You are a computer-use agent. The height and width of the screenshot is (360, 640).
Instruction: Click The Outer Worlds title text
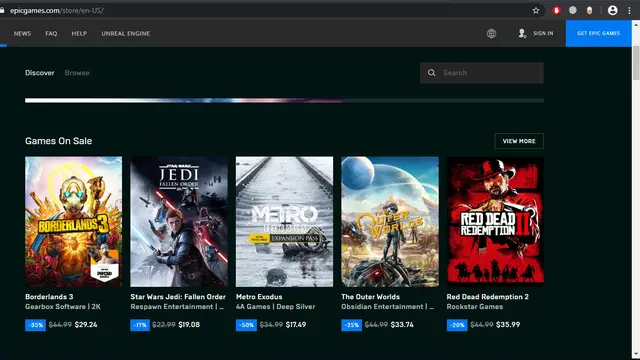tap(371, 297)
